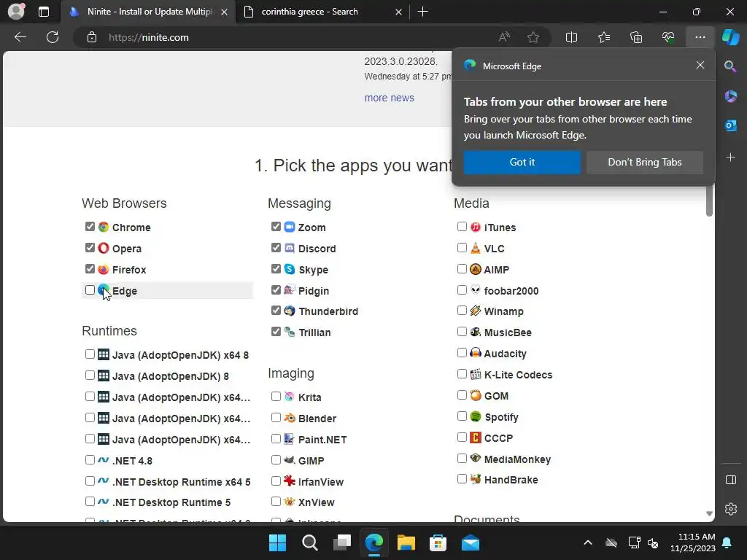Check the foobar2000 checkbox

462,289
